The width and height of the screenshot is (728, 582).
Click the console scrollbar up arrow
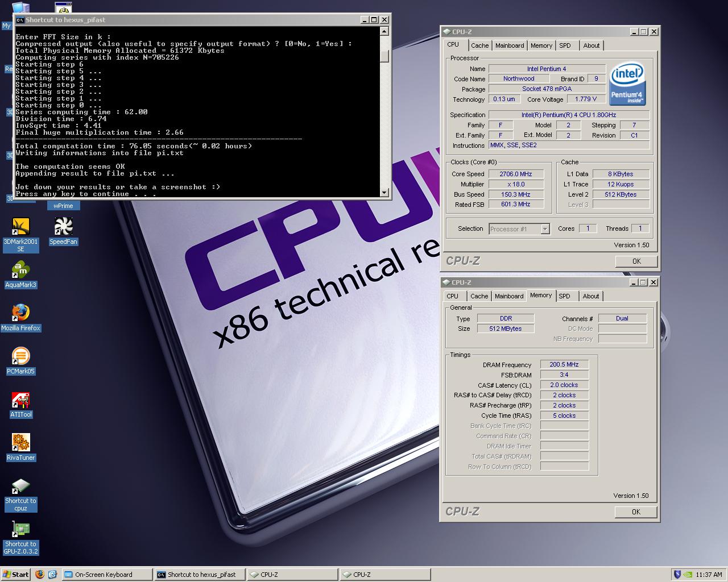[x=384, y=32]
